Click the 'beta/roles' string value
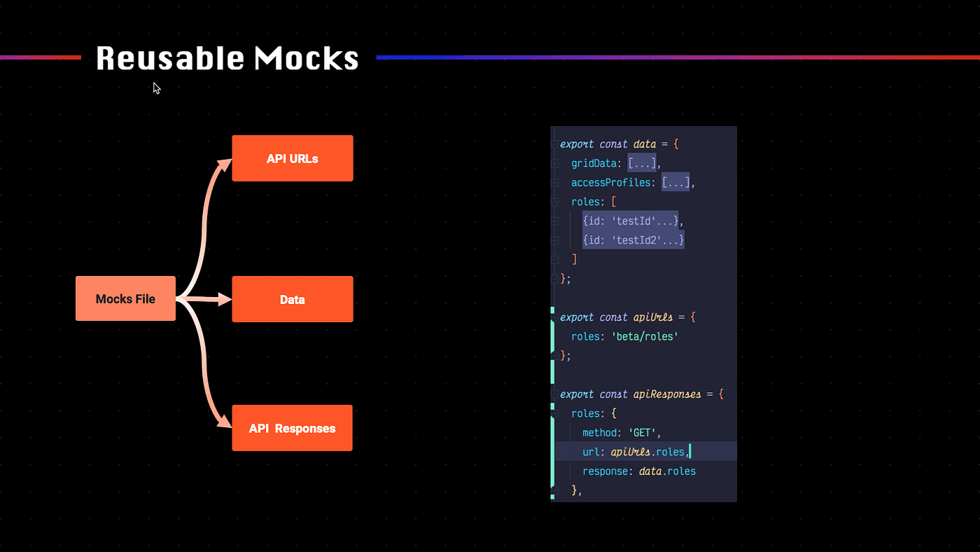Image resolution: width=980 pixels, height=552 pixels. [x=645, y=336]
